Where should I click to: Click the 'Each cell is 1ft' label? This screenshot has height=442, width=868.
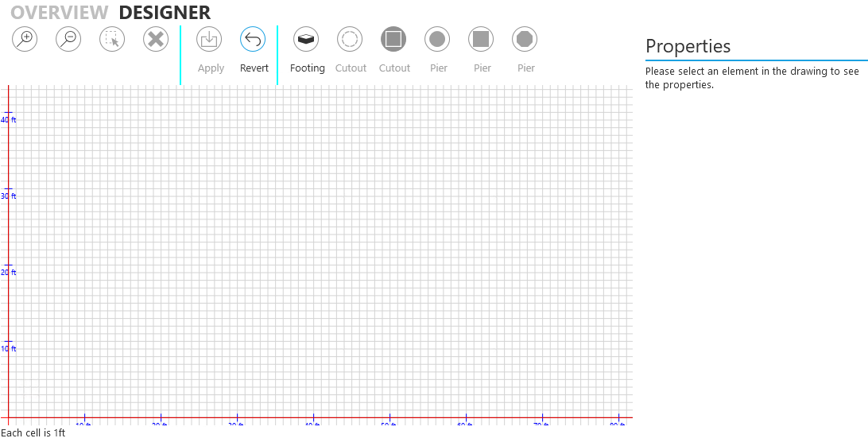point(33,434)
